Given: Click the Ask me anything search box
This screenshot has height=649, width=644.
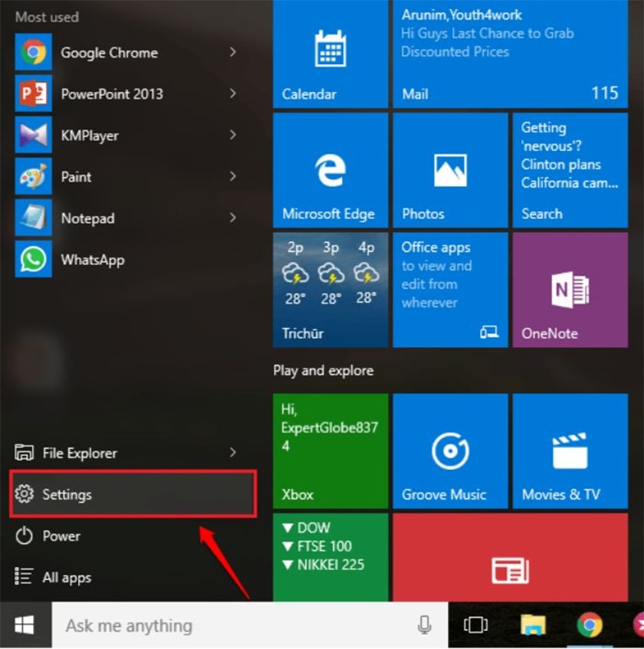Looking at the screenshot, I should (230, 625).
